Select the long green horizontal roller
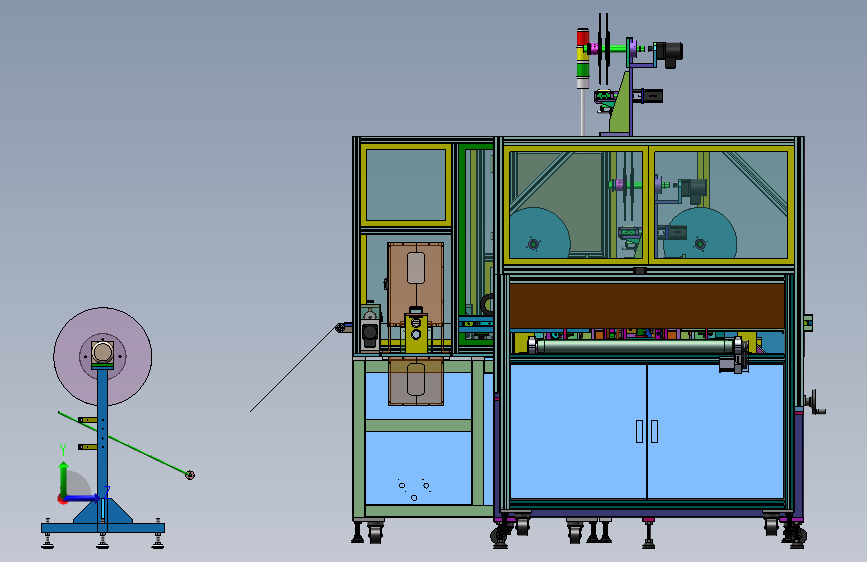Screen dimensions: 867x562 tap(636, 346)
